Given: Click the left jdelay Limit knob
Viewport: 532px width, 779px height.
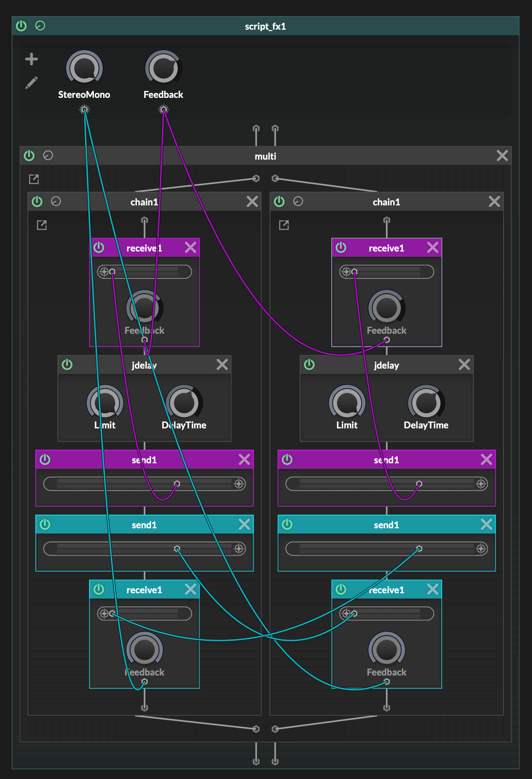Looking at the screenshot, I should pyautogui.click(x=105, y=402).
